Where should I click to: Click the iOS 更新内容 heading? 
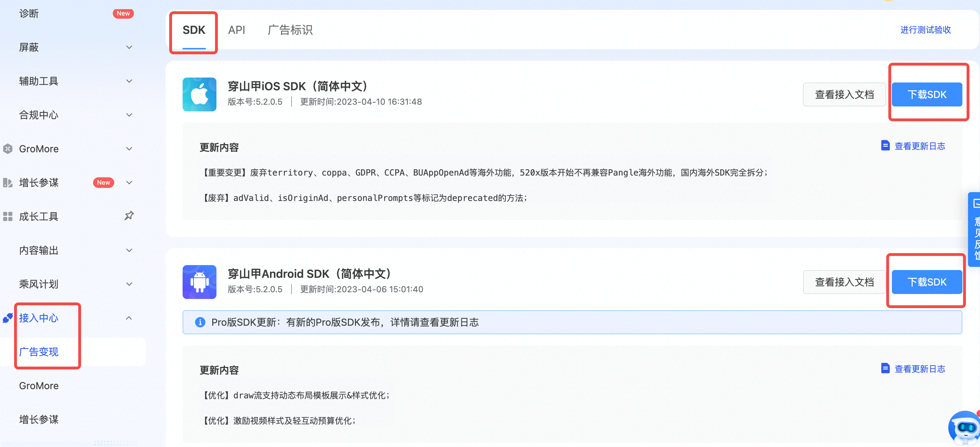219,147
